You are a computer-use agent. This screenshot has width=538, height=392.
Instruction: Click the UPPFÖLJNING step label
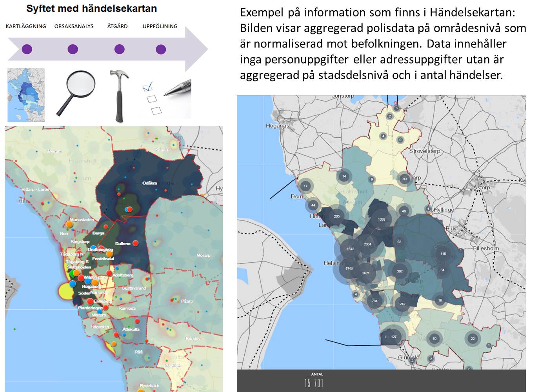coord(160,26)
